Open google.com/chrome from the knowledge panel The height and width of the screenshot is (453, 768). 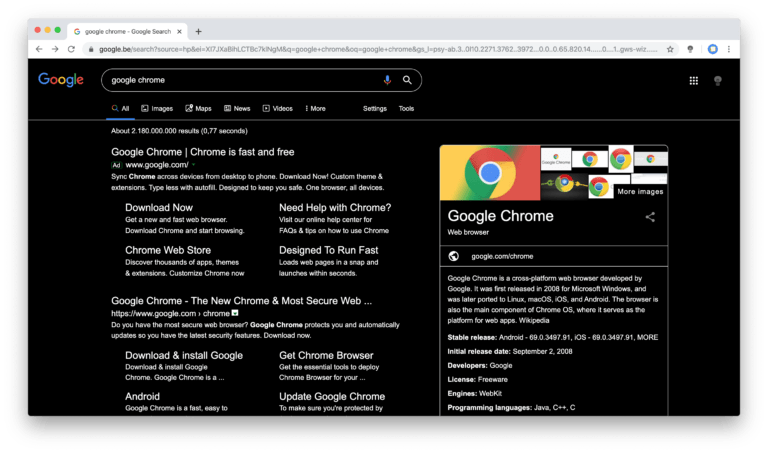[x=502, y=256]
